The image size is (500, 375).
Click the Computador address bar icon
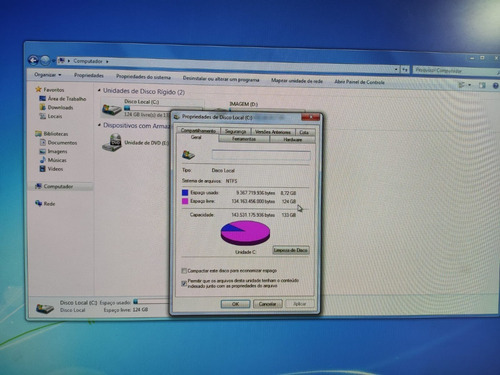pos(61,61)
